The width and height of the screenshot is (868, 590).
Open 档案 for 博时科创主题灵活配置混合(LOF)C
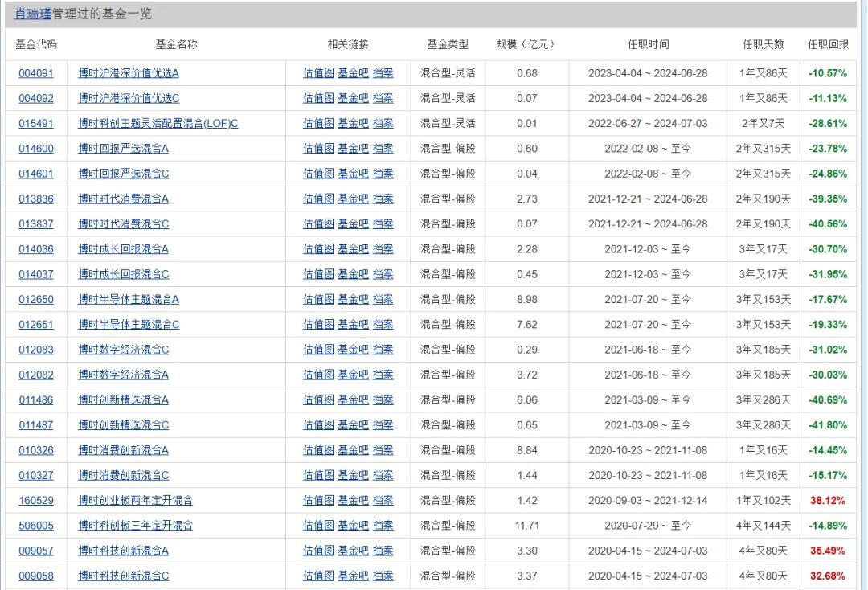coord(383,124)
